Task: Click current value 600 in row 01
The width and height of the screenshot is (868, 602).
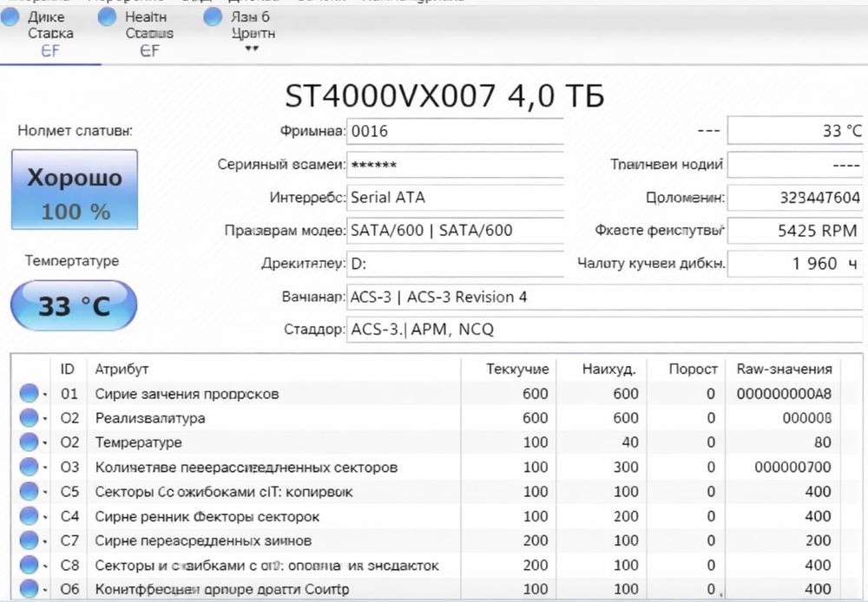Action: click(x=536, y=394)
